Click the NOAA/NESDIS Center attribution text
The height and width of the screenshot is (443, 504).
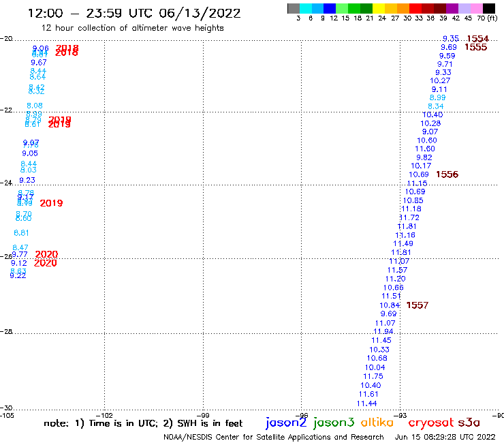point(274,437)
